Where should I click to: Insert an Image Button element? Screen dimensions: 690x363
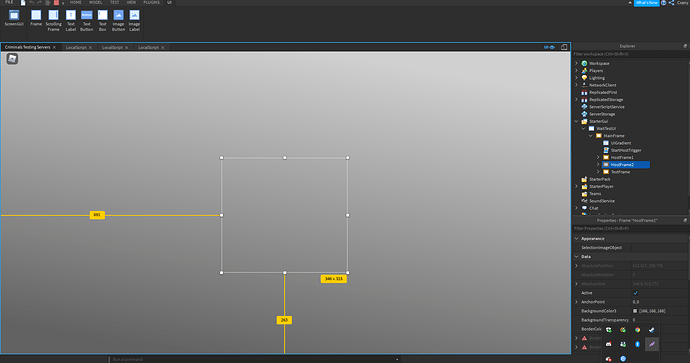[x=118, y=21]
